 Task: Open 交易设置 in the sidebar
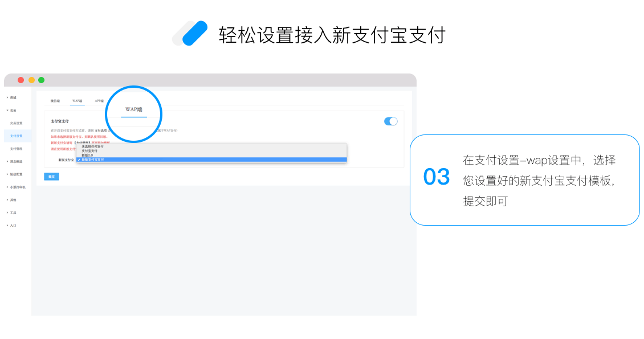[x=17, y=123]
